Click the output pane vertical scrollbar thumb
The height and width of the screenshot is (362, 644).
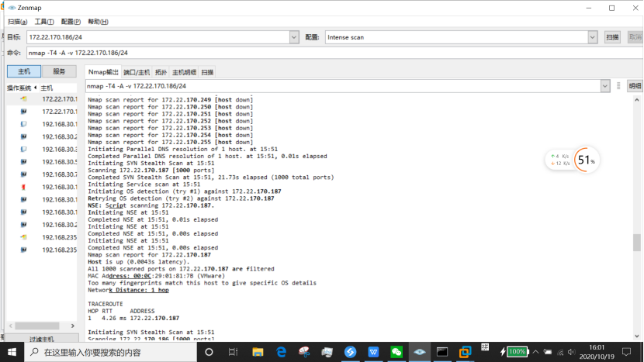click(636, 242)
